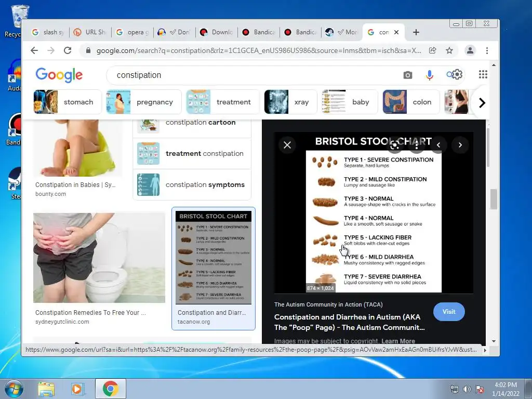Select the 'xray' filter chip
Screen dimensions: 532x399
290,102
